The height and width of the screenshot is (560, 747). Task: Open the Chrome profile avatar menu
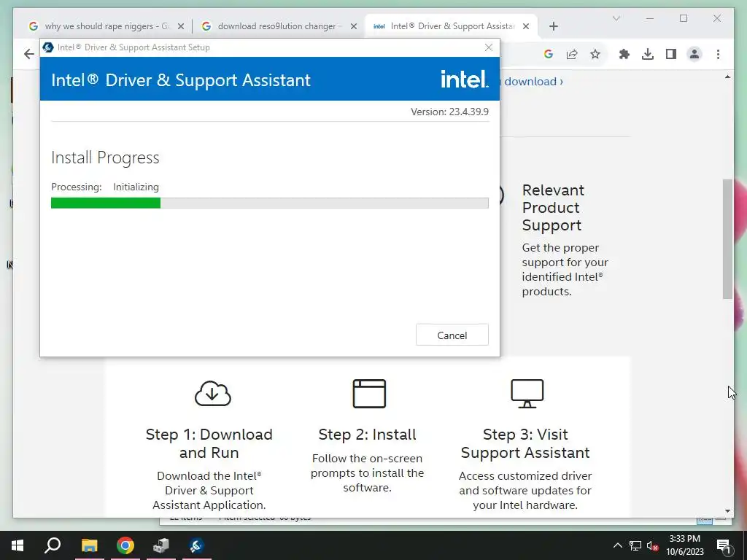tap(694, 54)
